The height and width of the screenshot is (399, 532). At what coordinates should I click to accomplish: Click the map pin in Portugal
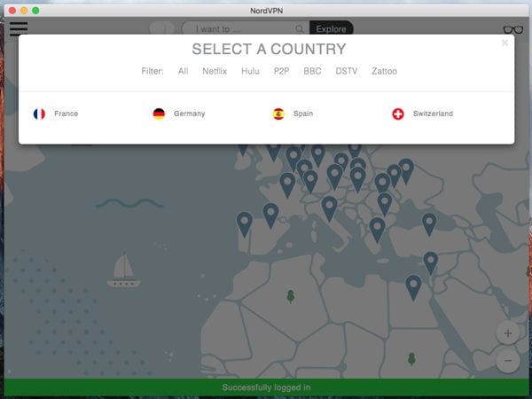[x=245, y=224]
